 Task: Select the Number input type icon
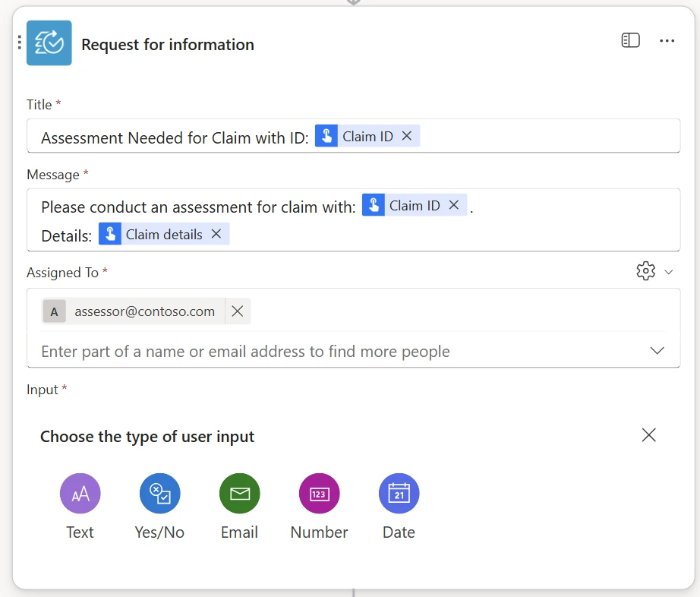pos(319,493)
